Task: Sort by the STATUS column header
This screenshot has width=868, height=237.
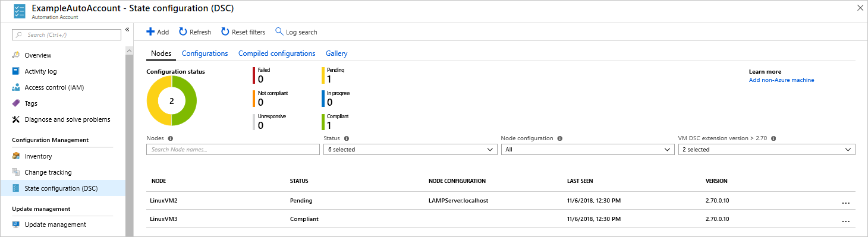Action: click(x=298, y=181)
